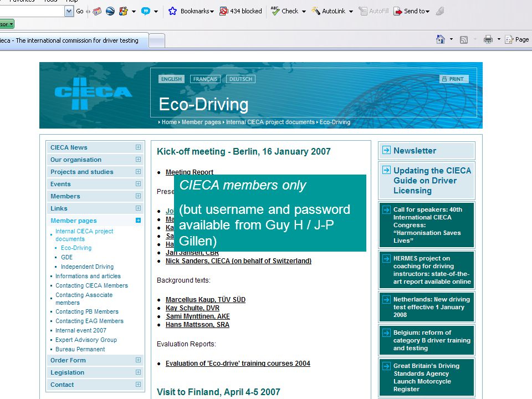Screen dimensions: 532x399
Task: Select the CIECA browser tab
Action: 73,40
